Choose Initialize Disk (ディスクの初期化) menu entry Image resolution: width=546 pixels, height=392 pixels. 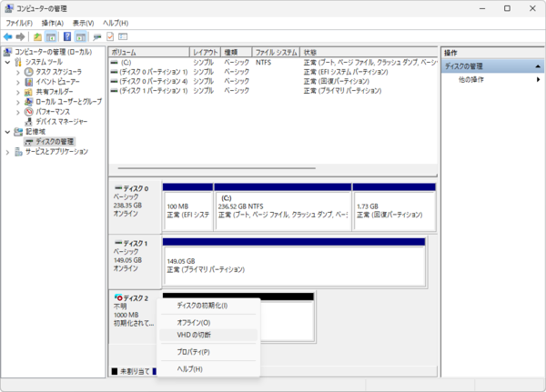(202, 305)
